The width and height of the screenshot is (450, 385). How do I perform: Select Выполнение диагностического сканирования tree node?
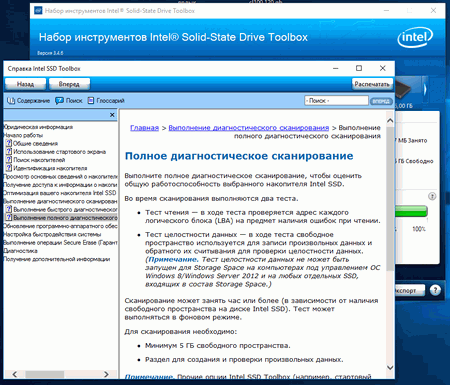pyautogui.click(x=60, y=201)
